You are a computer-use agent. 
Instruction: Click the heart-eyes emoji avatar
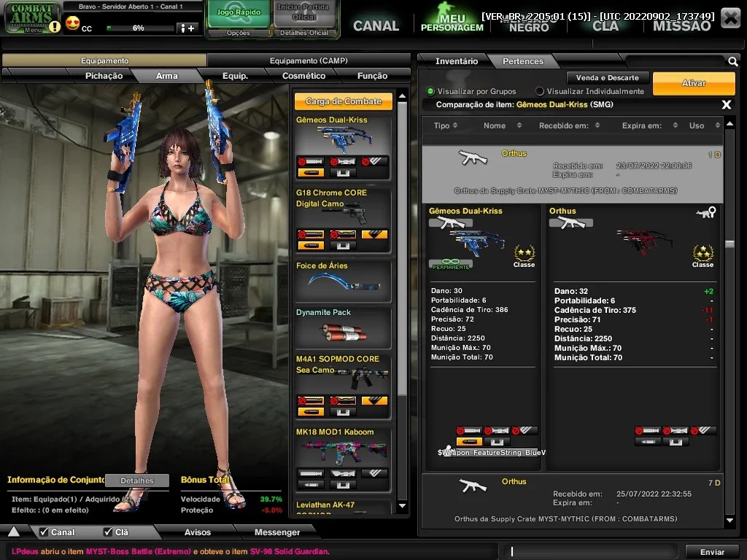click(x=72, y=23)
